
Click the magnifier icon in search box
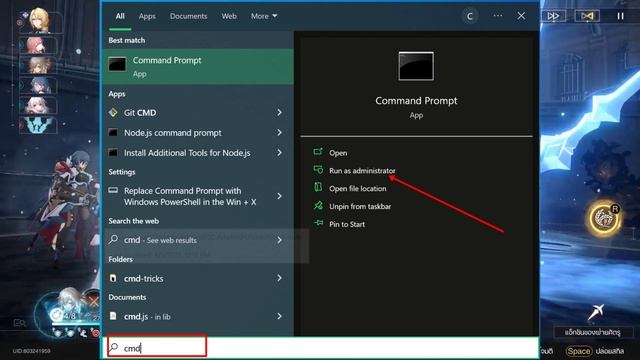pos(114,347)
